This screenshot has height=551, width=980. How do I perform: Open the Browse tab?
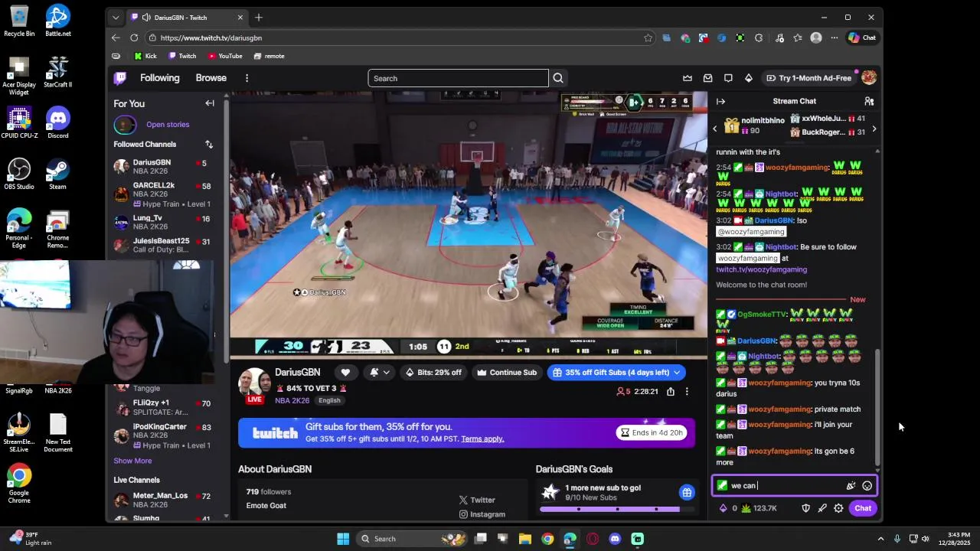(211, 78)
